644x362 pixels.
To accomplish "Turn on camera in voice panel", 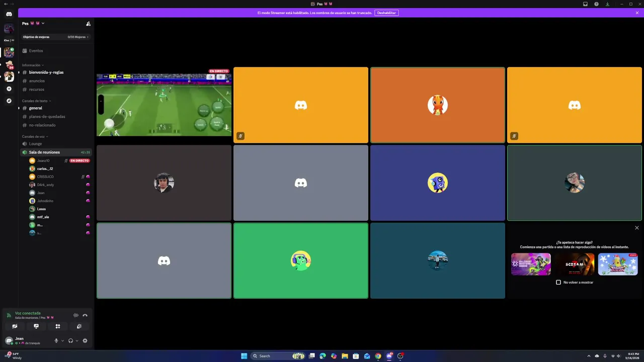I will point(15,326).
